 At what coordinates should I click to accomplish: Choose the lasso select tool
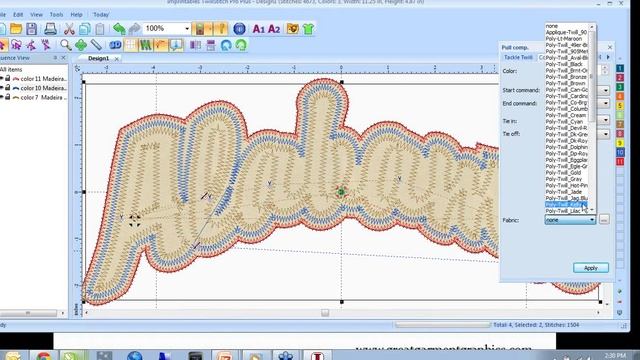point(16,45)
